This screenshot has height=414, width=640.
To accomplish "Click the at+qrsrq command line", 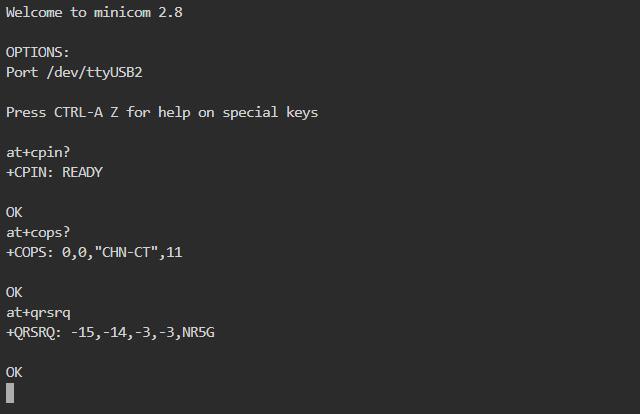I will pyautogui.click(x=38, y=312).
